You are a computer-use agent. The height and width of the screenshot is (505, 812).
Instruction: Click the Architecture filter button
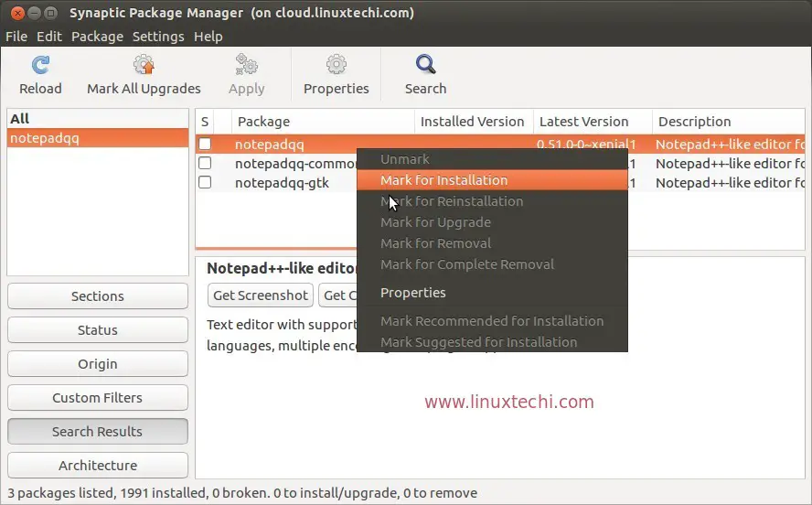coord(97,465)
